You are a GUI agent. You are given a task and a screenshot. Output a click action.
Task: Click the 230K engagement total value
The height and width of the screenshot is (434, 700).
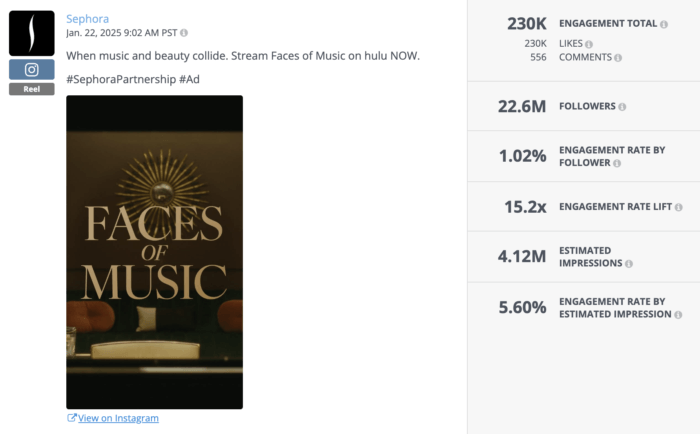coord(527,24)
